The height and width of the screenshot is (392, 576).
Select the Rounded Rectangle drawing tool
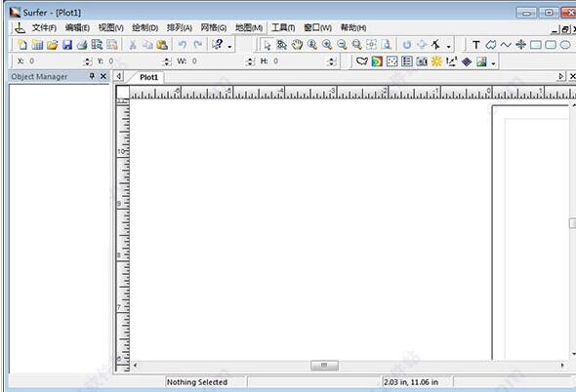[x=551, y=45]
